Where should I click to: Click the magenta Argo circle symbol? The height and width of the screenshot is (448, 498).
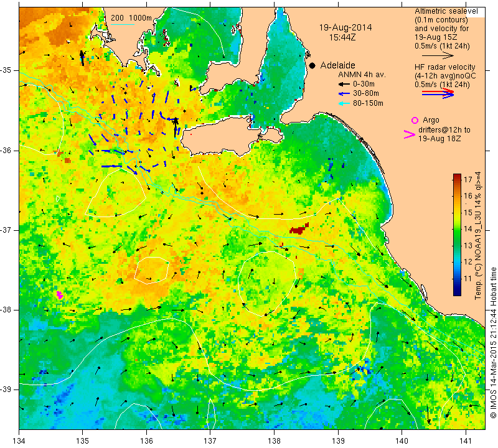(x=415, y=120)
